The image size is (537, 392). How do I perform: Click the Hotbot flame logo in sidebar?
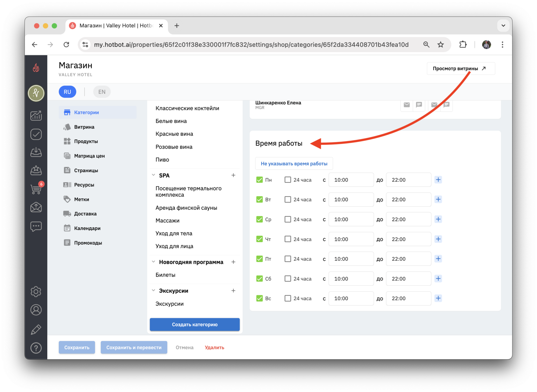pyautogui.click(x=36, y=67)
